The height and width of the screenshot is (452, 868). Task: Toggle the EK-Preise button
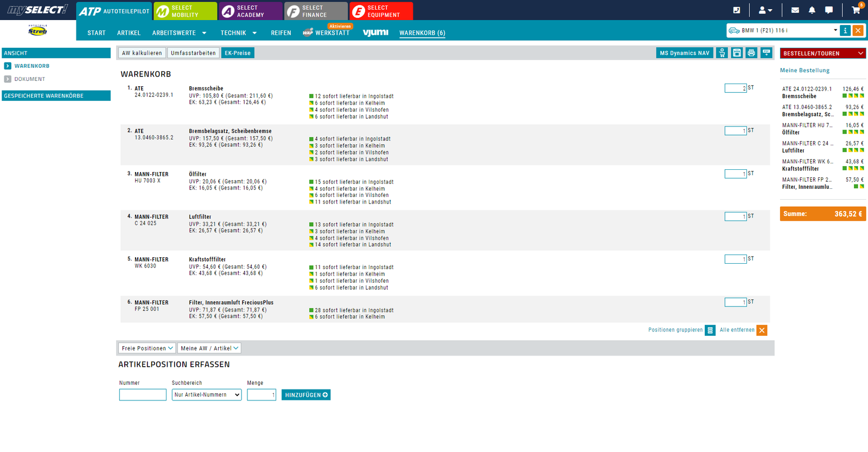238,53
